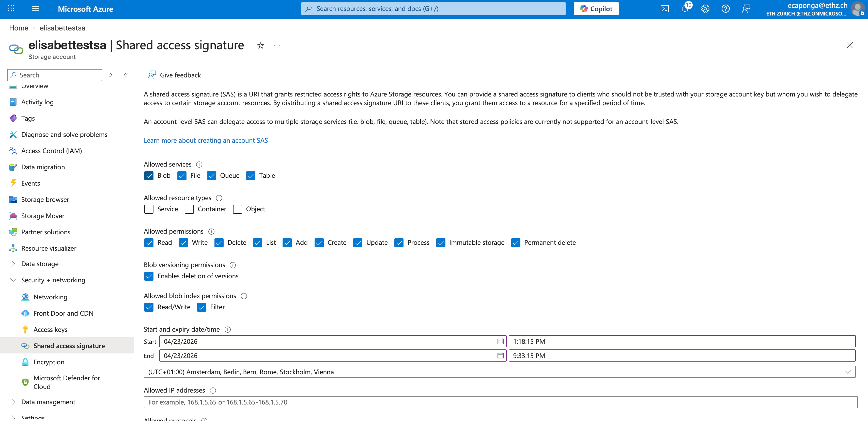Open portal settings gear

[x=705, y=9]
